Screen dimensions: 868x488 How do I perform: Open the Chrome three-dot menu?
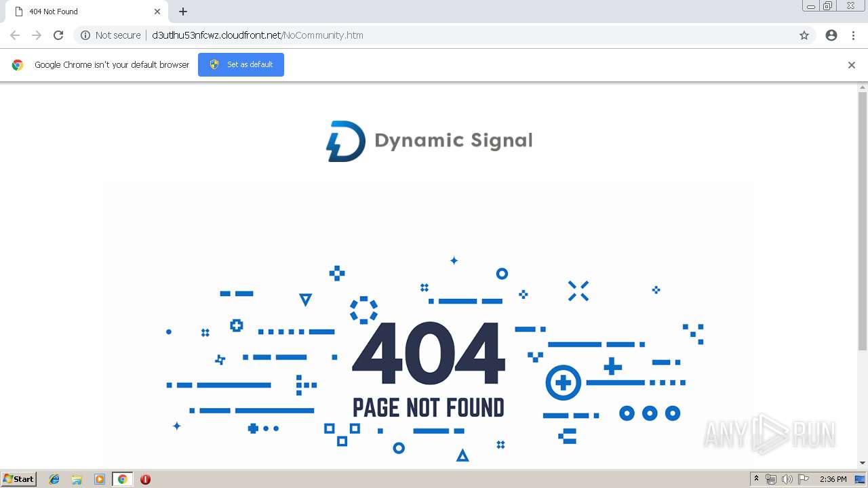853,35
